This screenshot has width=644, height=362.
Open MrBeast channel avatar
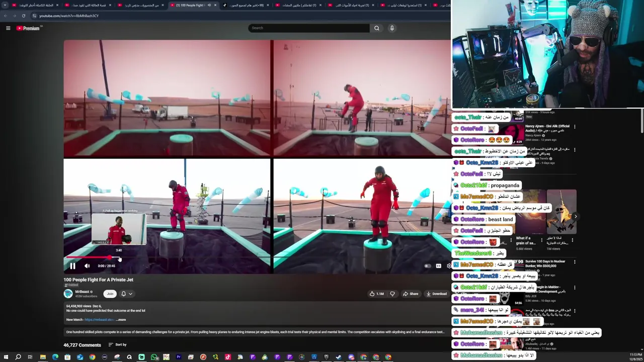click(68, 294)
